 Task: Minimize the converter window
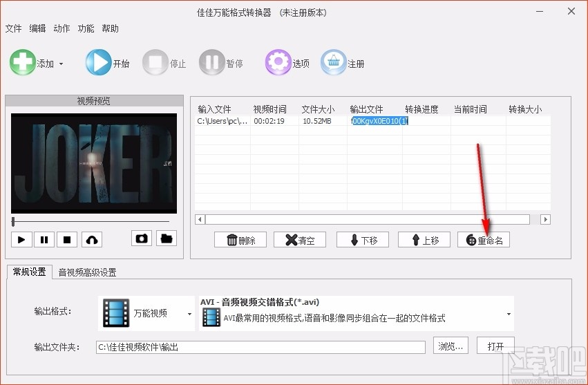click(x=540, y=12)
